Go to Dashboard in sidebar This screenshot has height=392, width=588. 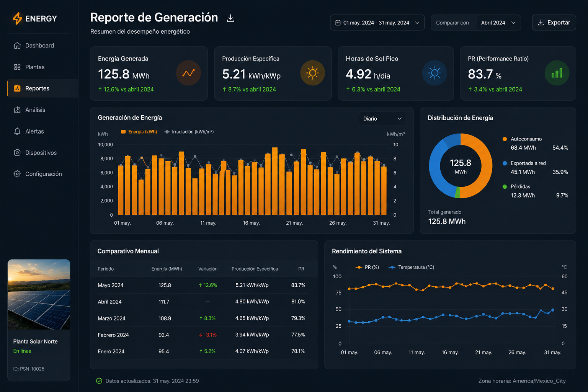[39, 46]
